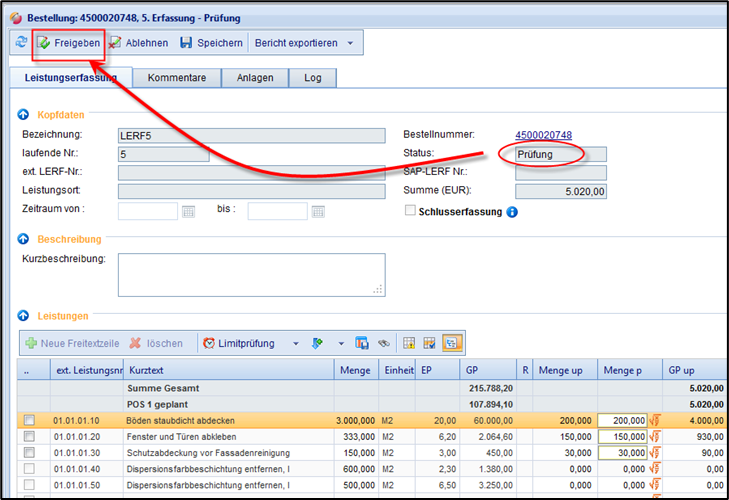Tick checkbox for row 01.01.01.10
The height and width of the screenshot is (500, 729).
coord(29,421)
